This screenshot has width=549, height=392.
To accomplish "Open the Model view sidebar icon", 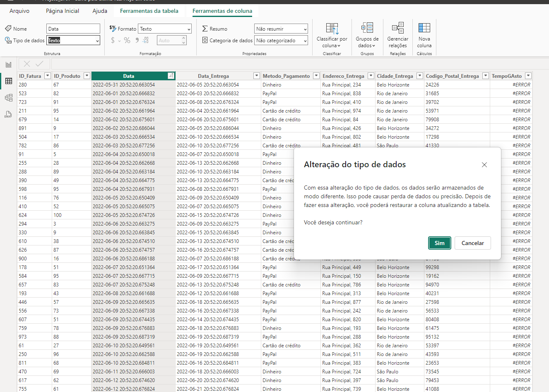I will click(8, 98).
